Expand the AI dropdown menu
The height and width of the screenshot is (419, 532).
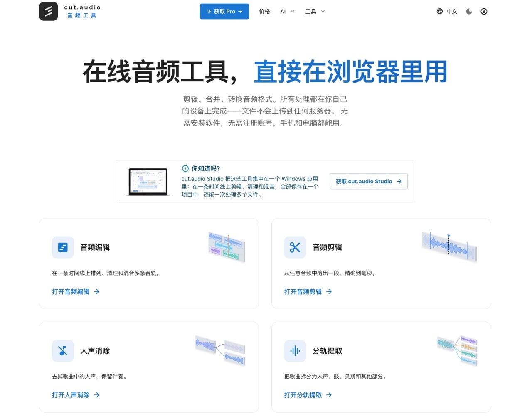(287, 11)
